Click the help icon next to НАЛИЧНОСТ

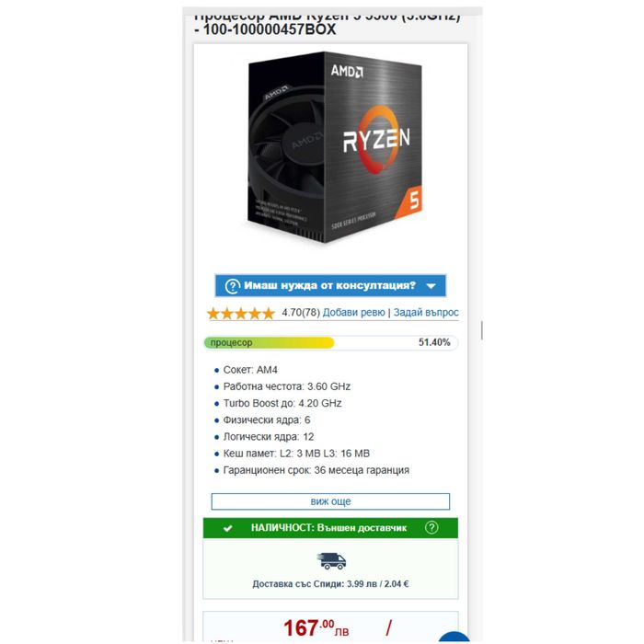[431, 528]
